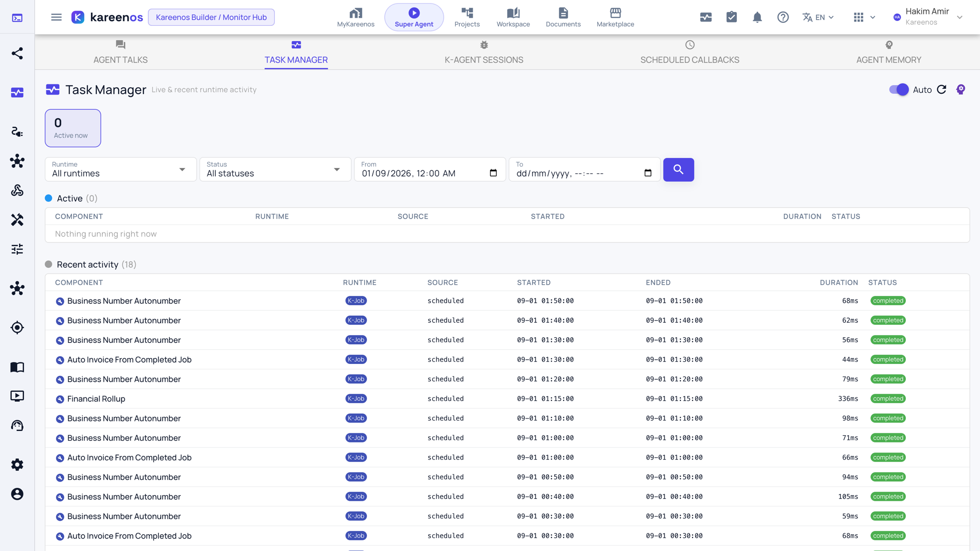Click the account profile sidebar icon
The height and width of the screenshot is (551, 980).
point(17,494)
